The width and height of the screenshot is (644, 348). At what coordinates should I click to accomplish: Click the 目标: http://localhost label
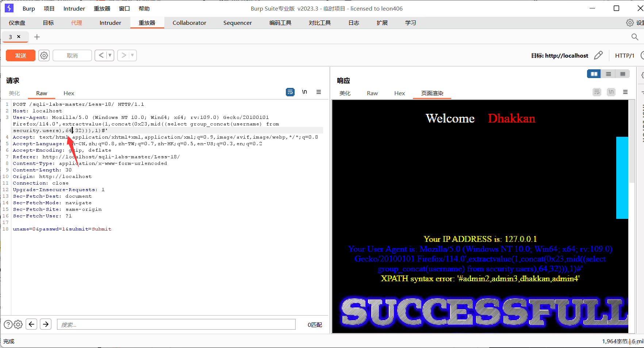pyautogui.click(x=560, y=55)
